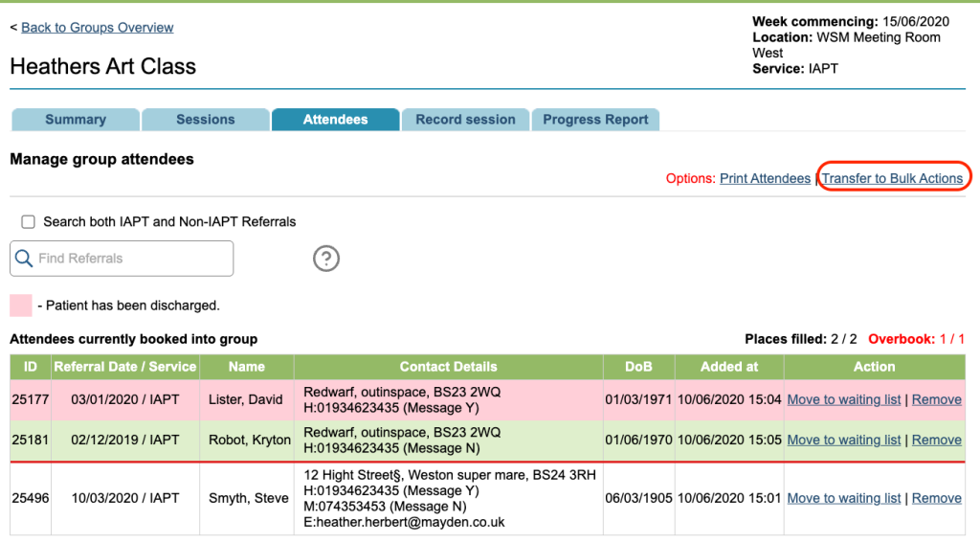Open the Record session tab
This screenshot has height=543, width=980.
point(465,120)
